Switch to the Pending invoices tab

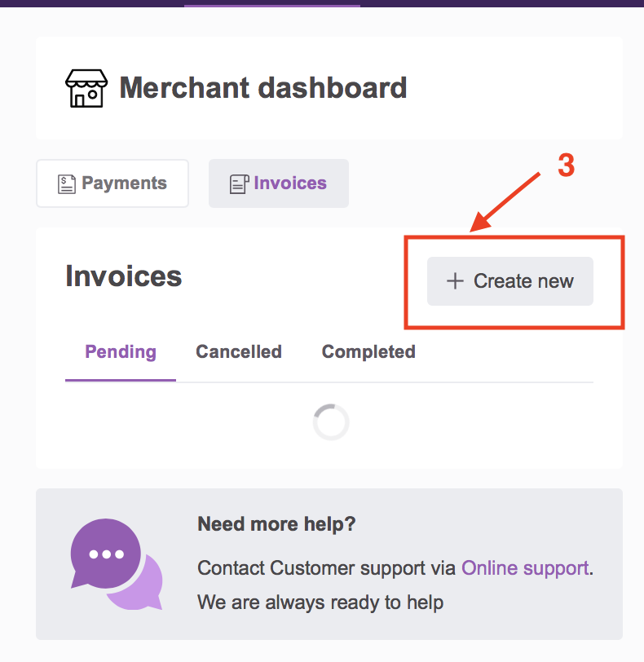coord(121,352)
